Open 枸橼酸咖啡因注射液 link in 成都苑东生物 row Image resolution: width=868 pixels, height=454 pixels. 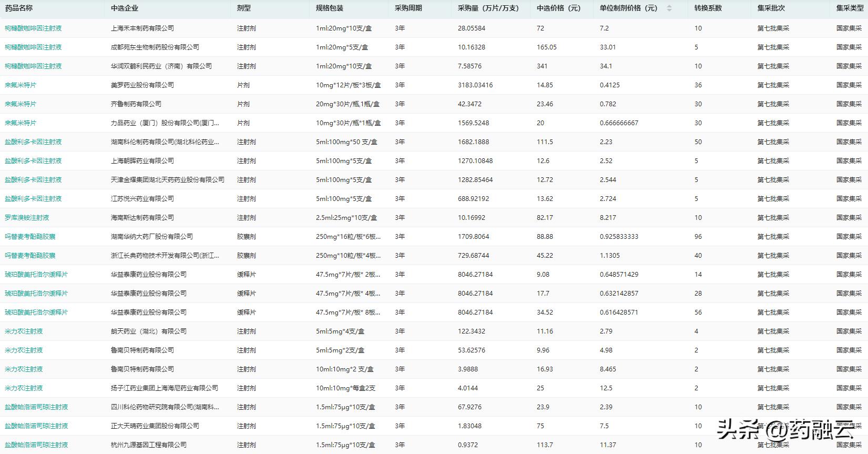[x=33, y=47]
